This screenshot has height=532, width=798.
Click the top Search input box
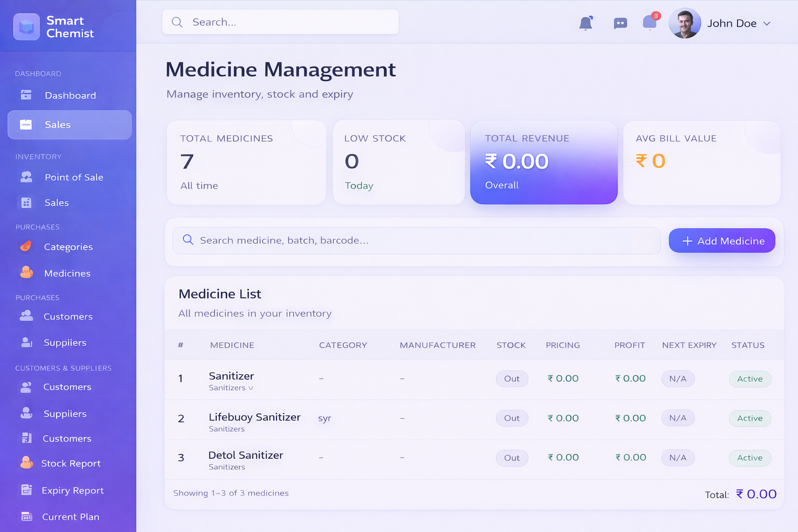pos(281,22)
